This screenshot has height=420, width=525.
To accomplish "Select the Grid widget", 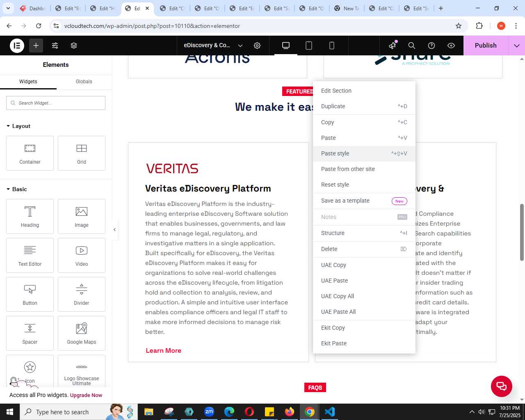I will pyautogui.click(x=82, y=153).
